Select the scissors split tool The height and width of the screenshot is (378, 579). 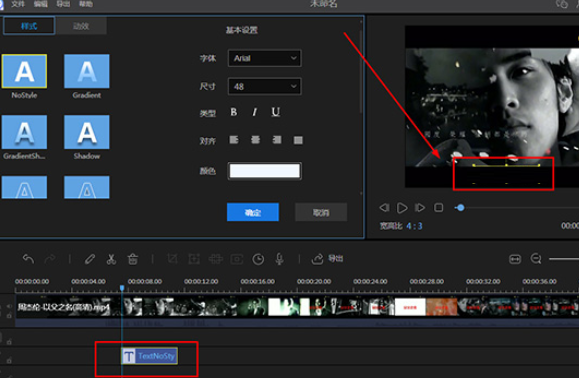[111, 259]
